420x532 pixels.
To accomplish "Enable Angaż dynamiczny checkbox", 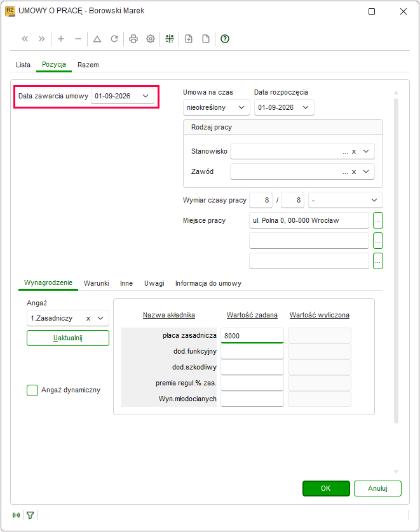I will pos(32,390).
